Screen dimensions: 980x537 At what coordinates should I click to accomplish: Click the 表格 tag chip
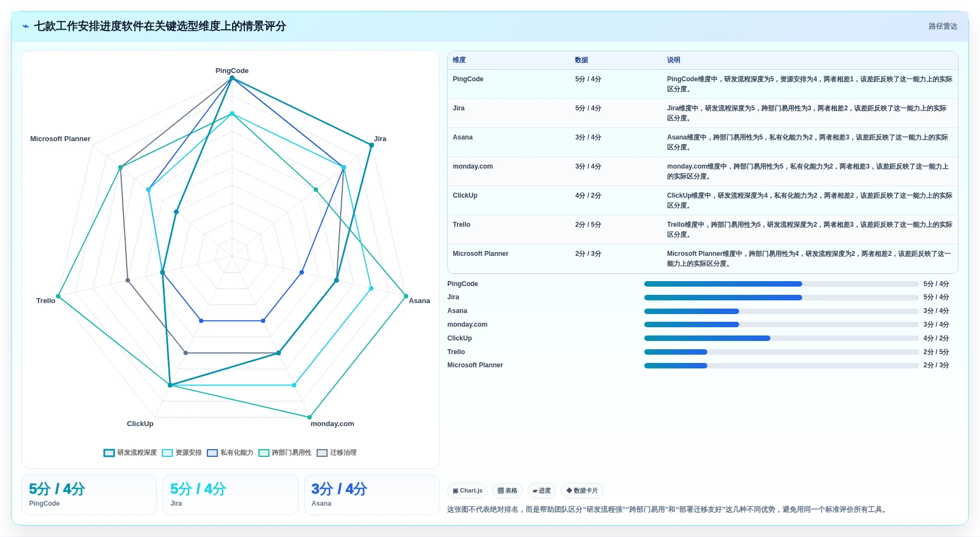coord(508,491)
